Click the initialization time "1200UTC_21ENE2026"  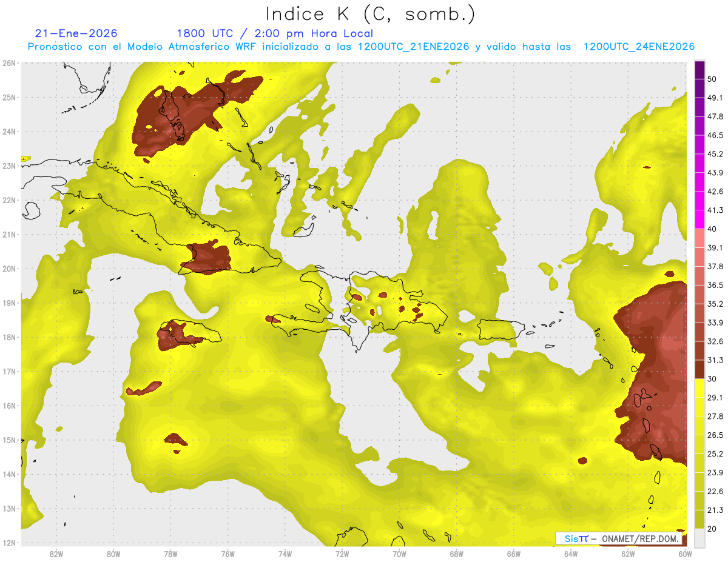(x=413, y=47)
